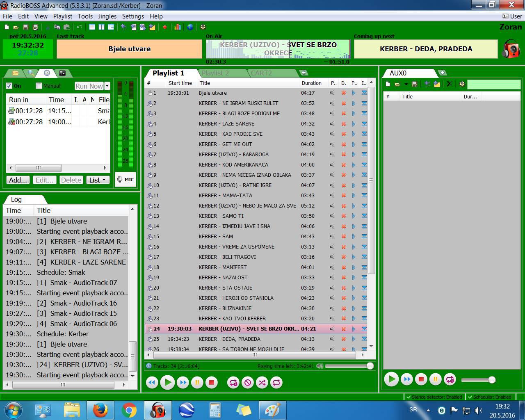Click the Add... button in scheduler

point(18,180)
